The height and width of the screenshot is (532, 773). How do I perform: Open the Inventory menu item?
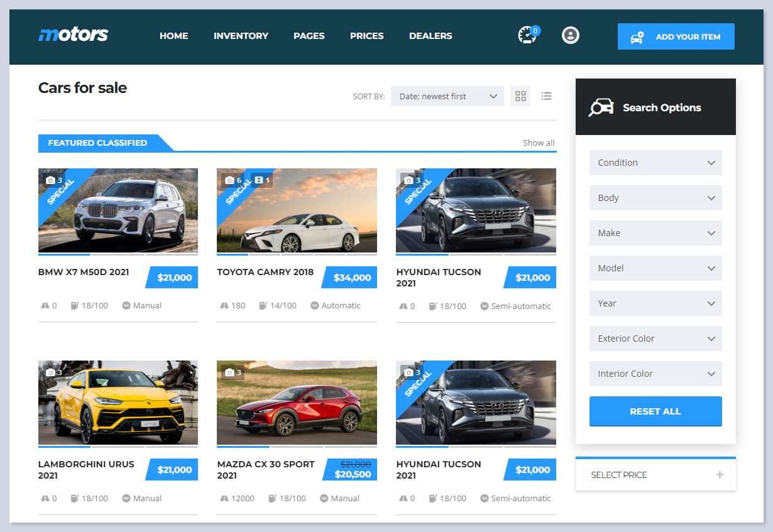(241, 36)
